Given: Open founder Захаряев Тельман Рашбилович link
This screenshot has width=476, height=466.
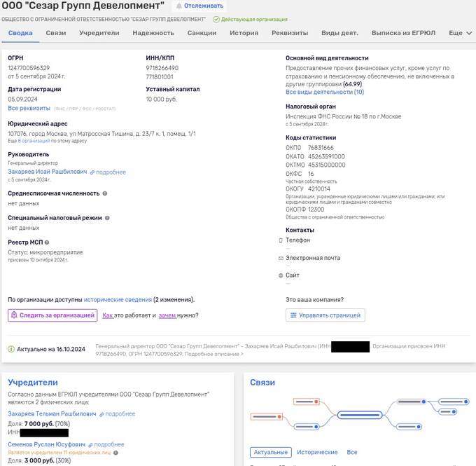Looking at the screenshot, I should [x=52, y=413].
